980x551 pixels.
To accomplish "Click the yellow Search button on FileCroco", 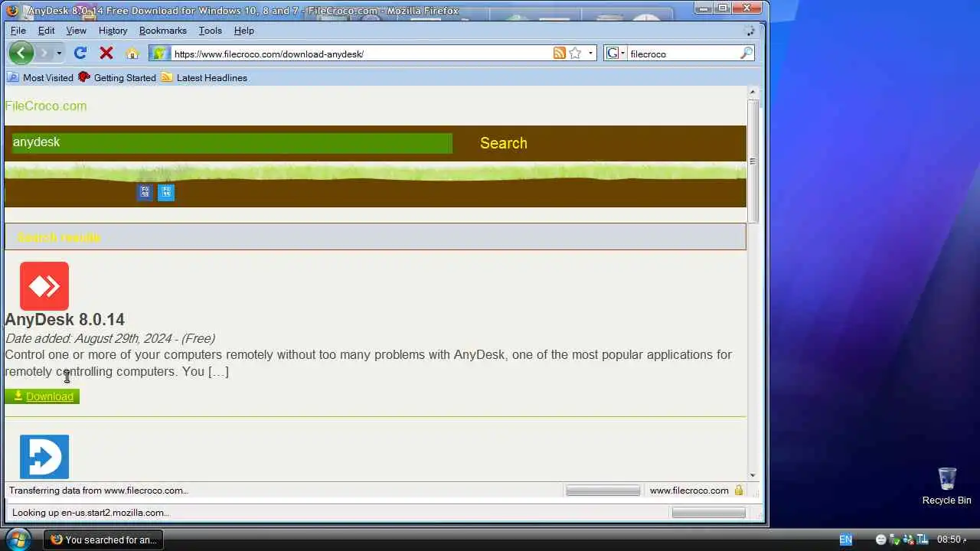I will (504, 143).
